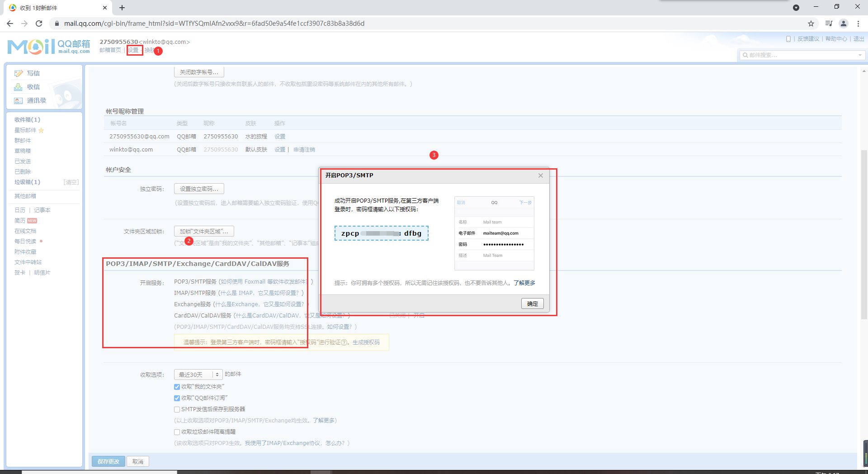Close the 开启POP3/SMTP dialog with X
Screen dimensions: 868x474
point(541,175)
